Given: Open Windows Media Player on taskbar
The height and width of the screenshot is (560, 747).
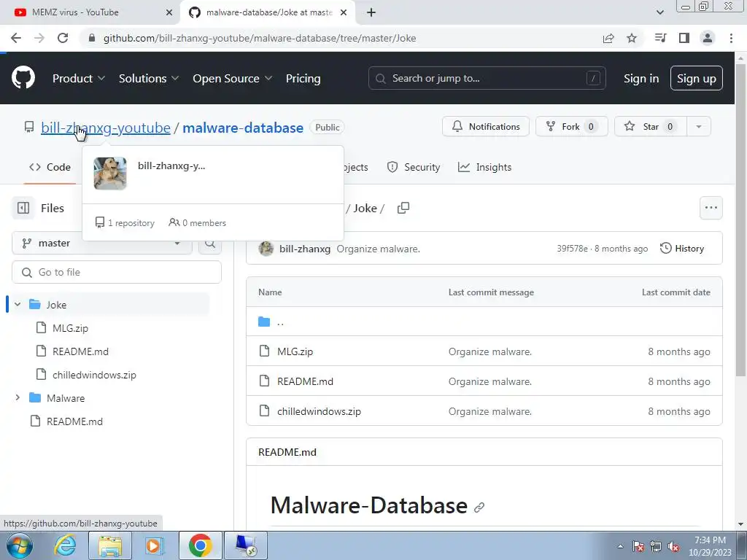Looking at the screenshot, I should pyautogui.click(x=154, y=545).
